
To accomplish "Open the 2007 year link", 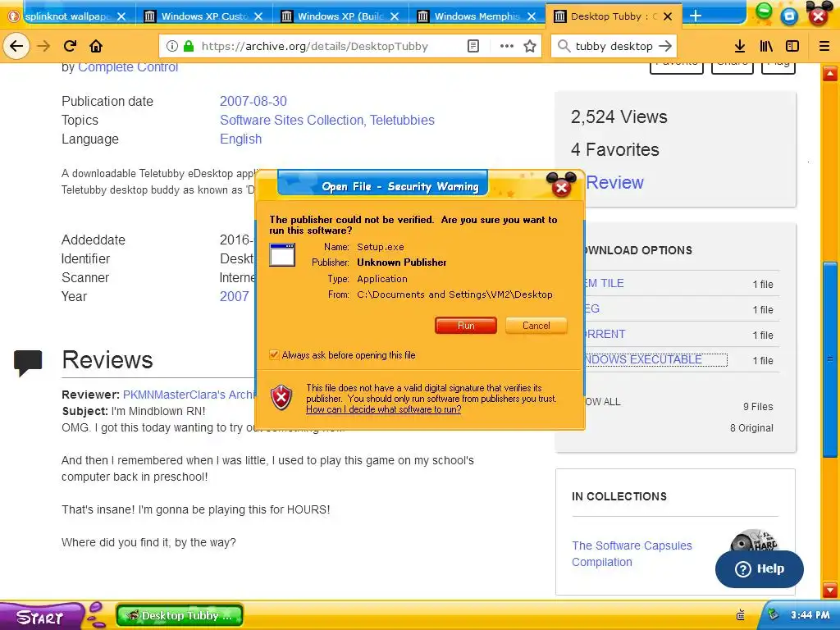I will click(234, 296).
